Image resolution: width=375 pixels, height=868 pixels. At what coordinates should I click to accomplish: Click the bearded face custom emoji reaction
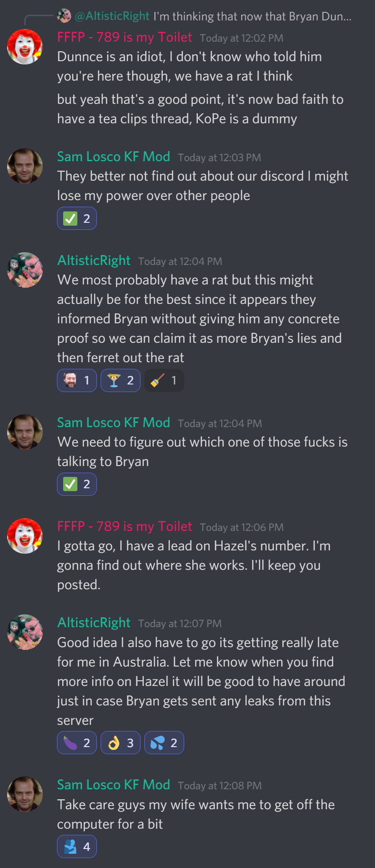click(77, 380)
